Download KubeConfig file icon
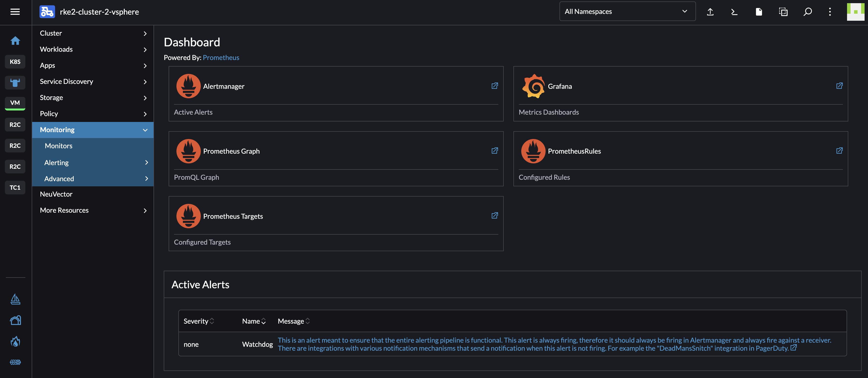868x378 pixels. tap(759, 12)
